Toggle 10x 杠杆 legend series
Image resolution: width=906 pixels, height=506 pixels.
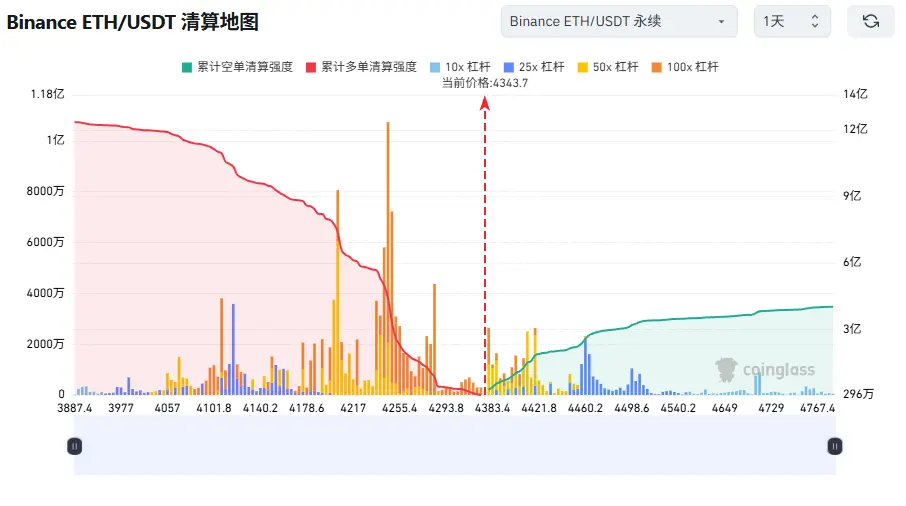click(460, 67)
